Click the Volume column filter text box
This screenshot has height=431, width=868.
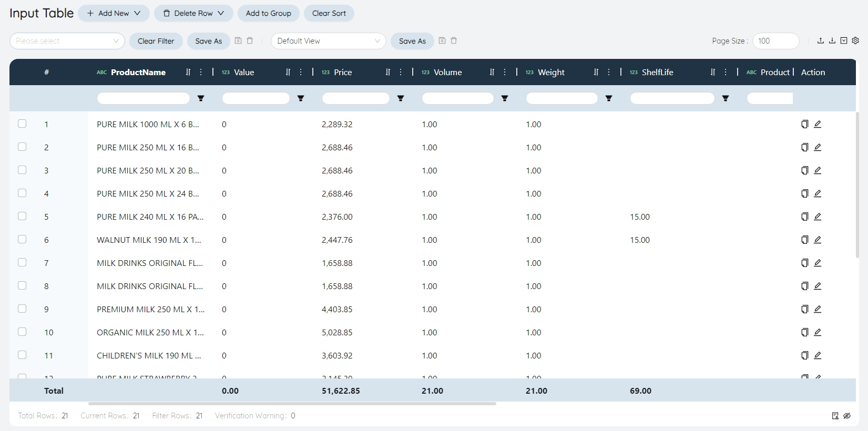click(458, 98)
